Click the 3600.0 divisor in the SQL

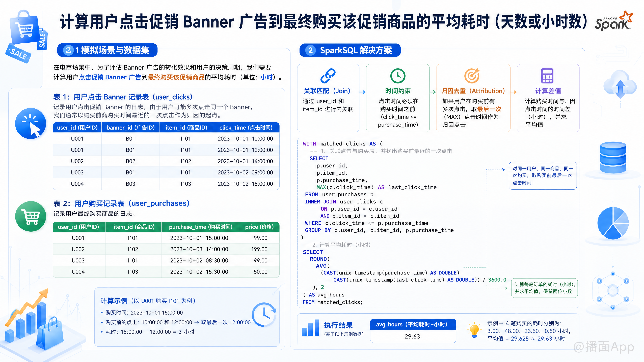[x=497, y=280]
